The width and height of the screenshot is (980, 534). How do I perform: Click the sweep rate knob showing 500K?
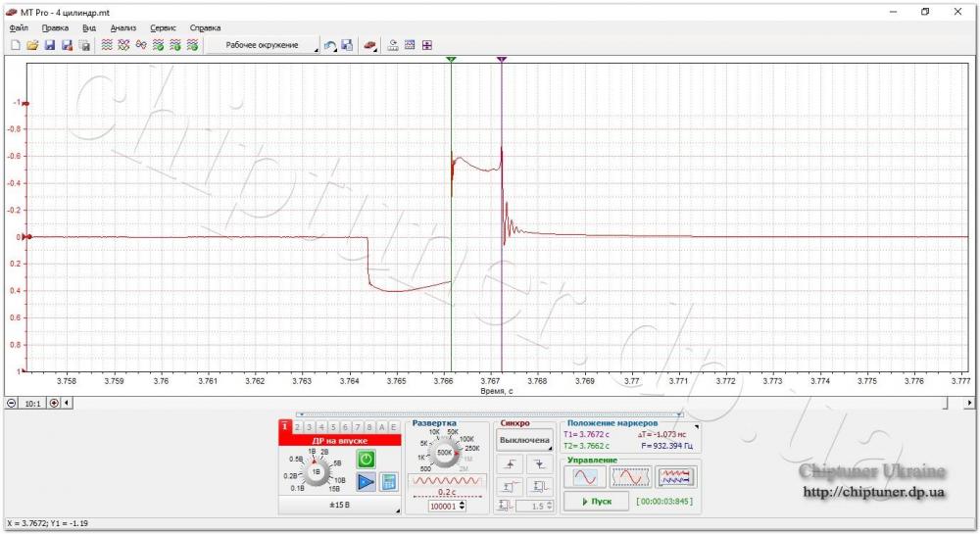click(x=444, y=452)
